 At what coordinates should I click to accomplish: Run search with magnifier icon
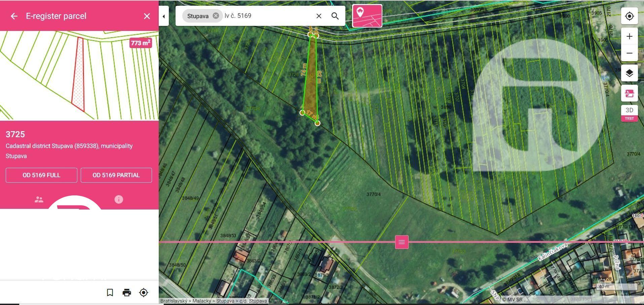[x=335, y=16]
